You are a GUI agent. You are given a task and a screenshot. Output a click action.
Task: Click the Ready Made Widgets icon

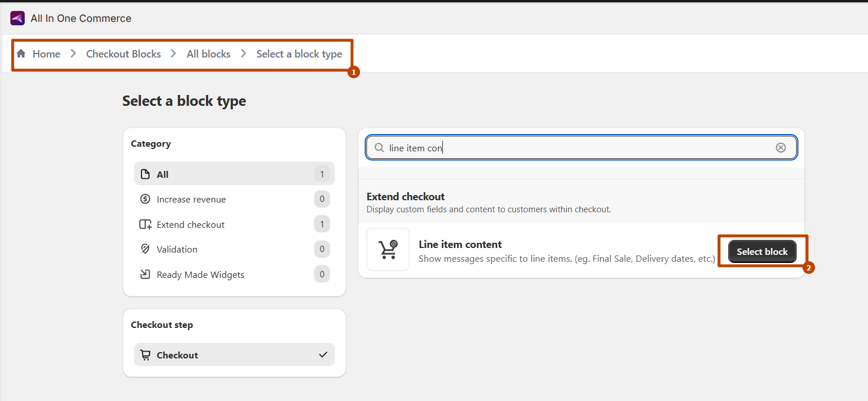click(x=145, y=274)
